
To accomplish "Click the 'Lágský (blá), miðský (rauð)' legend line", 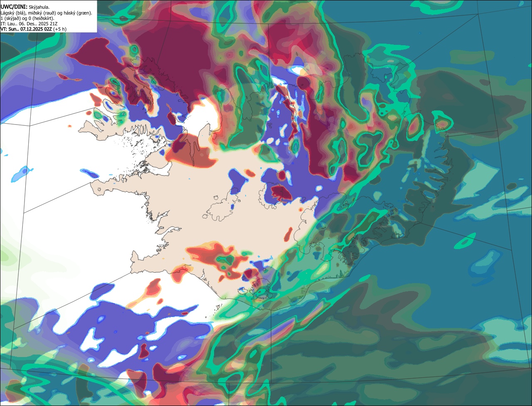I will 46,13.
